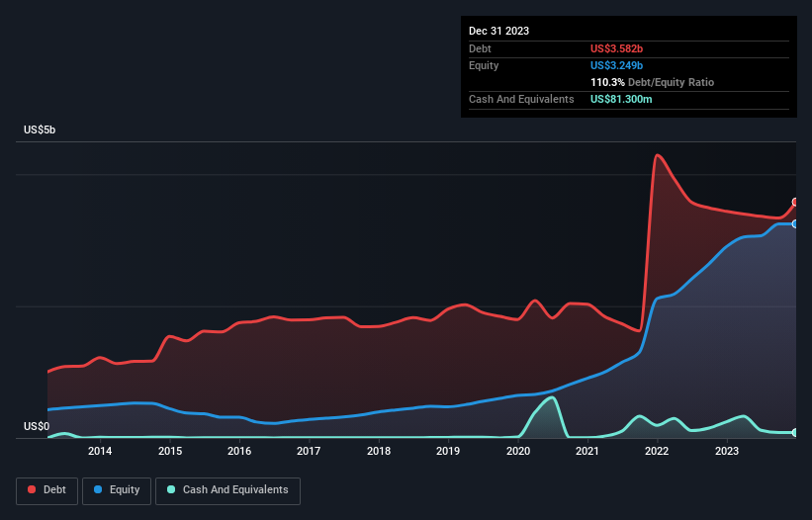Click the 2015 x-axis label
812x520 pixels.
click(170, 451)
